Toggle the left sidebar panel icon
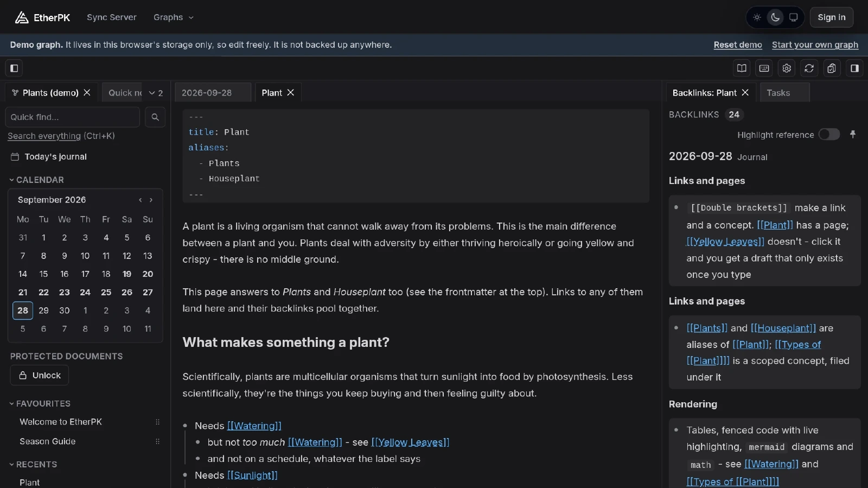868x488 pixels. (14, 68)
